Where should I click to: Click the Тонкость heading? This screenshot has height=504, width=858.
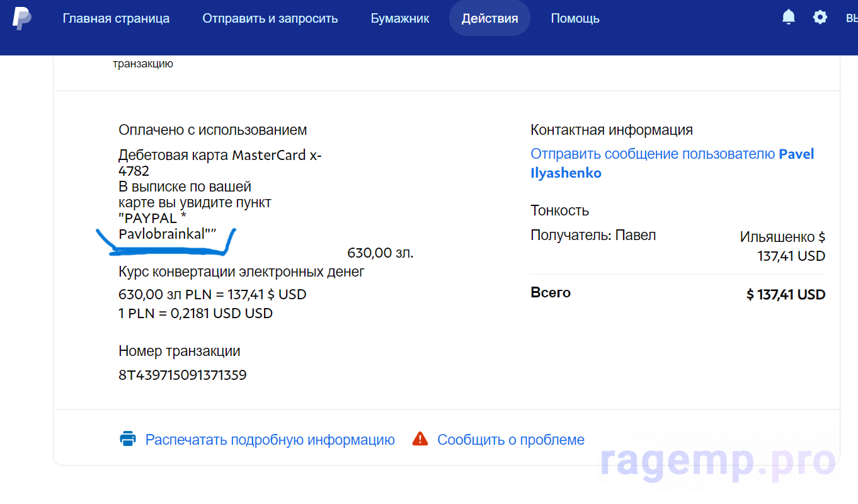click(560, 210)
